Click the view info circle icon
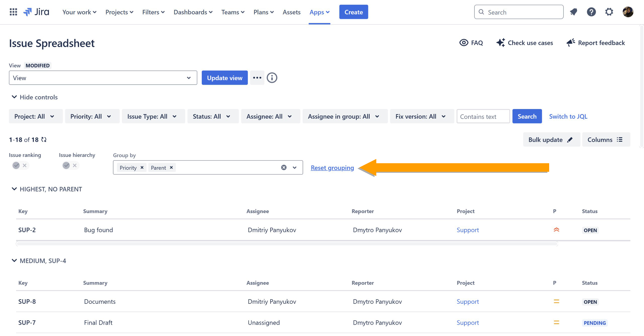The width and height of the screenshot is (644, 336). point(272,78)
